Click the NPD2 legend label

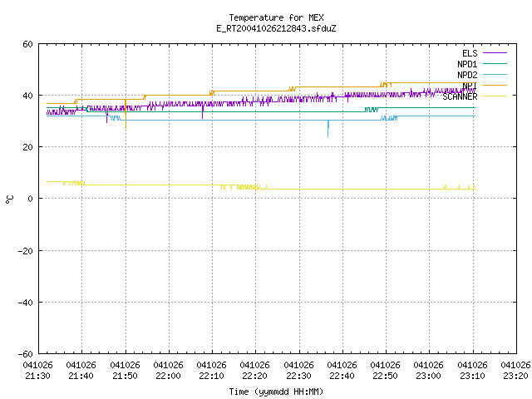467,75
